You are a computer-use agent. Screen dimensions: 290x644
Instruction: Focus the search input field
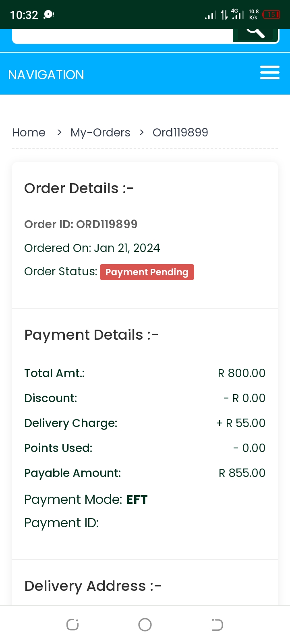(121, 35)
